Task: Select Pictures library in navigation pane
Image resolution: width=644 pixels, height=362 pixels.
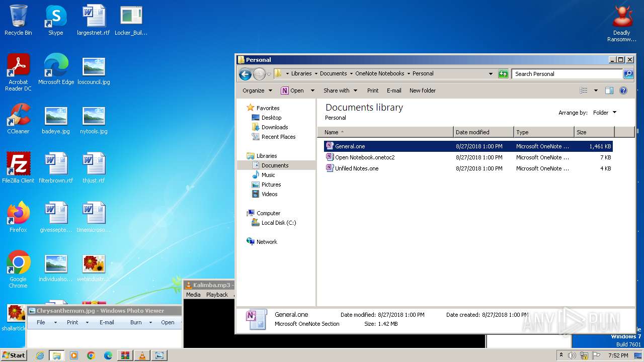Action: 271,185
